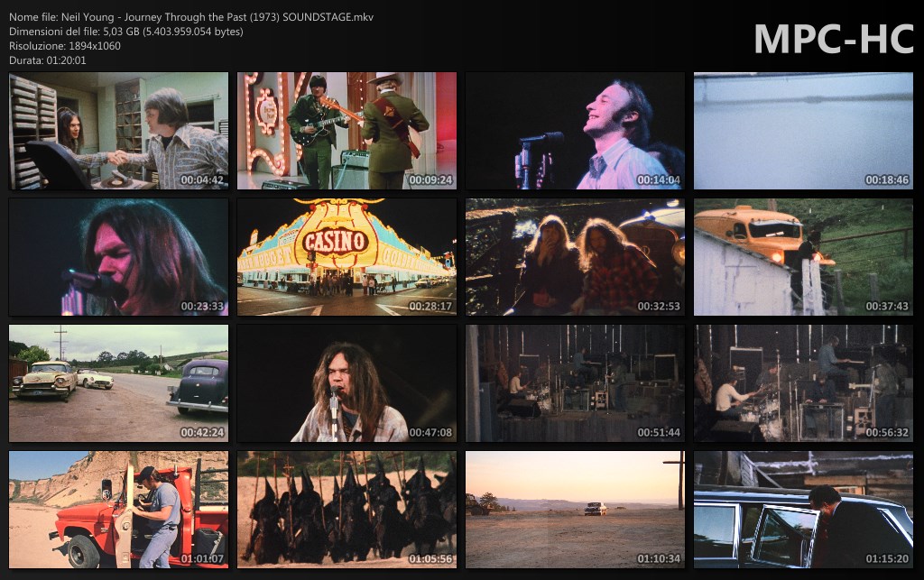
Task: Click the sunset desert thumbnail at 01:10:34
Action: 575,510
